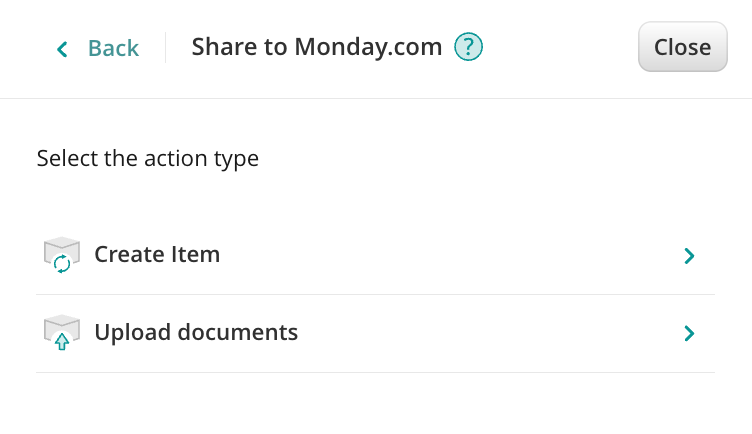752x434 pixels.
Task: Click blank header area left of Close
Action: [x=560, y=48]
